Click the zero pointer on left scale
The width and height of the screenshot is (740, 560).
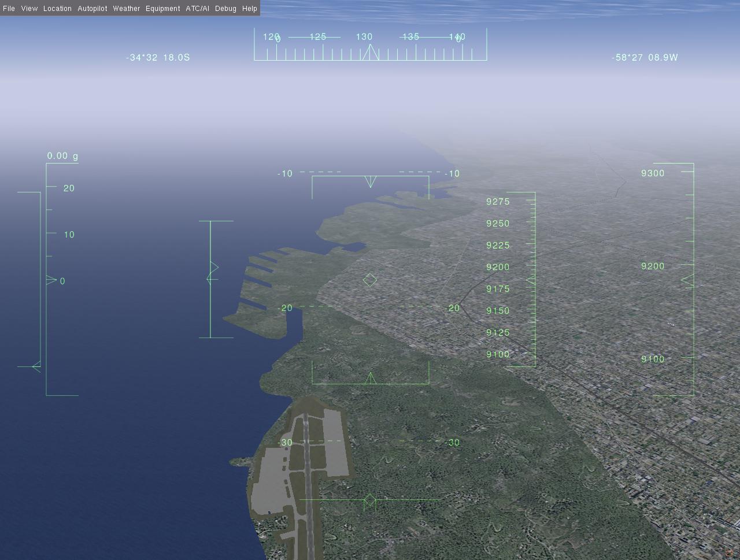pos(51,280)
